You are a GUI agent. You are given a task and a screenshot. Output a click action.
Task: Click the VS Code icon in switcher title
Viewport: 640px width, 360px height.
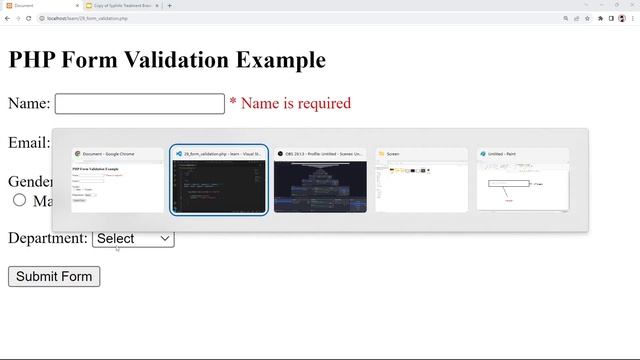tap(179, 154)
